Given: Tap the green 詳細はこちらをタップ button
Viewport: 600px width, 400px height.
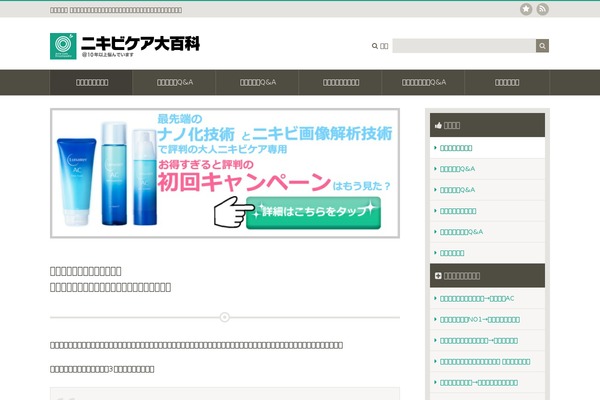Looking at the screenshot, I should click(313, 213).
